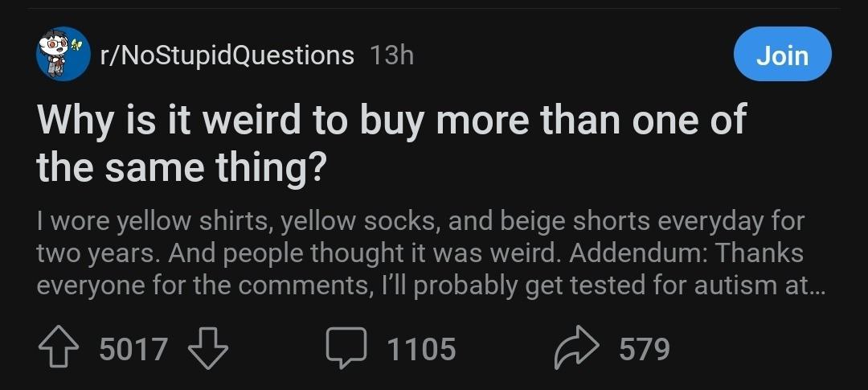The width and height of the screenshot is (868, 390).
Task: Open comments via the speech bubble icon
Action: (x=346, y=348)
